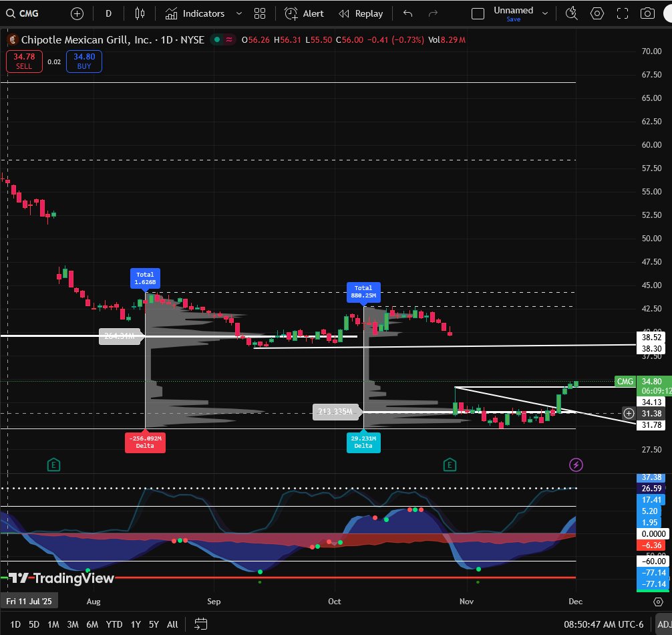Click the plus icon at 31.38 price
This screenshot has height=635, width=672.
(x=629, y=413)
